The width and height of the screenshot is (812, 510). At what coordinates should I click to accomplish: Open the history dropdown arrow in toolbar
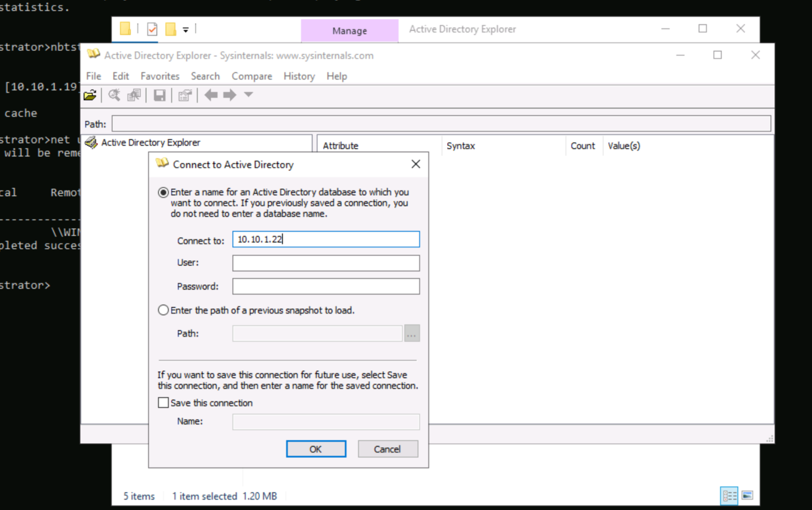(x=249, y=95)
